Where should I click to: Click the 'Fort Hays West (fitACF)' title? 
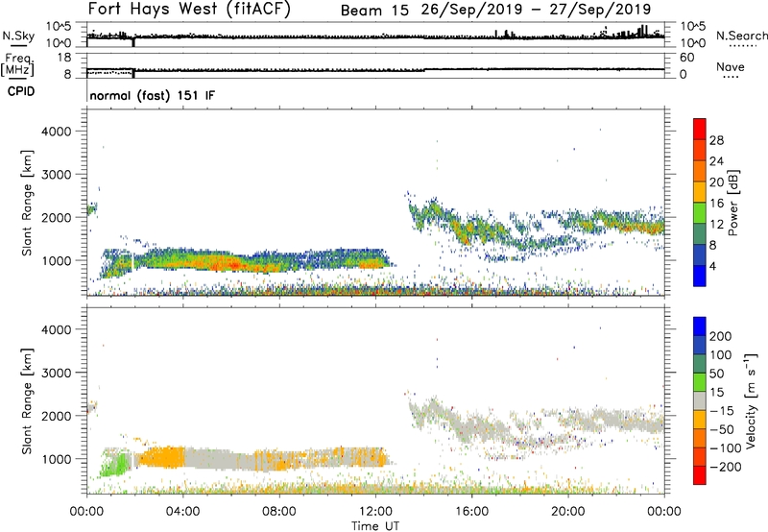tap(189, 9)
